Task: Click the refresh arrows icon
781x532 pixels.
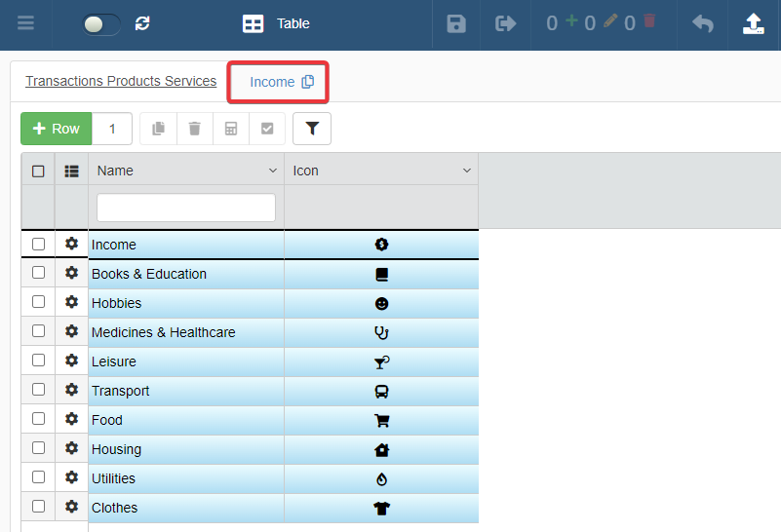Action: (143, 23)
